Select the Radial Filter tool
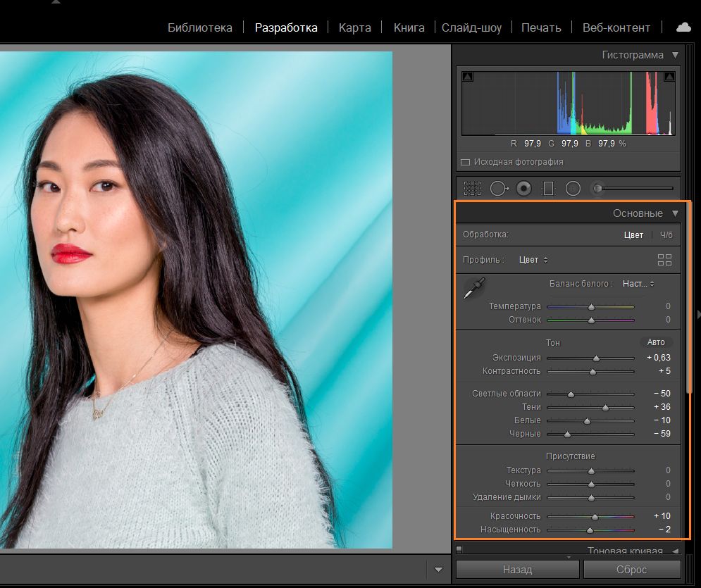This screenshot has height=588, width=701. coord(571,188)
